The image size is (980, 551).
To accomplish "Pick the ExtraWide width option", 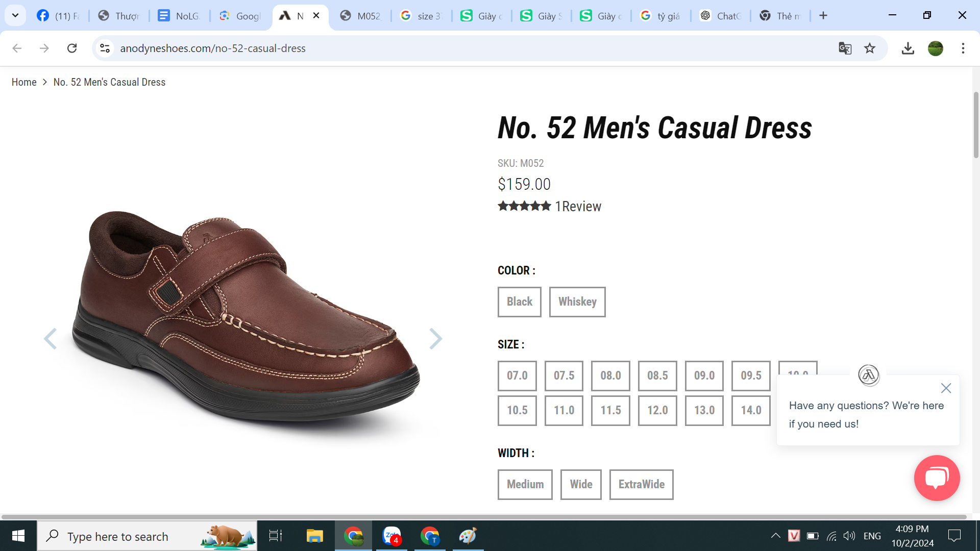I will [x=641, y=485].
